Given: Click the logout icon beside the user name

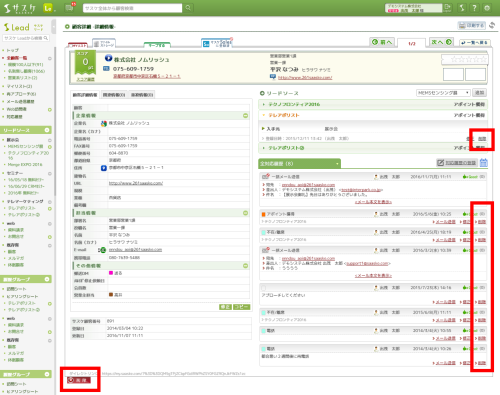Looking at the screenshot, I should click(x=447, y=8).
